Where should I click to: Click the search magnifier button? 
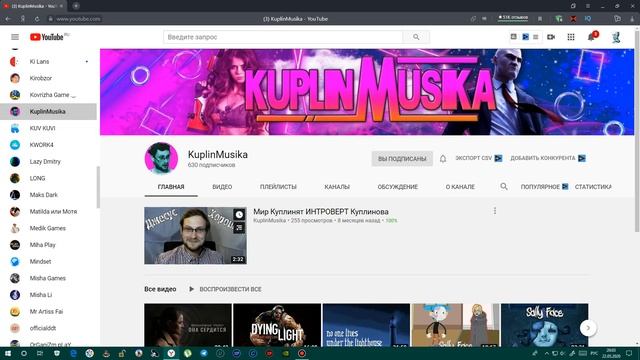click(x=416, y=37)
